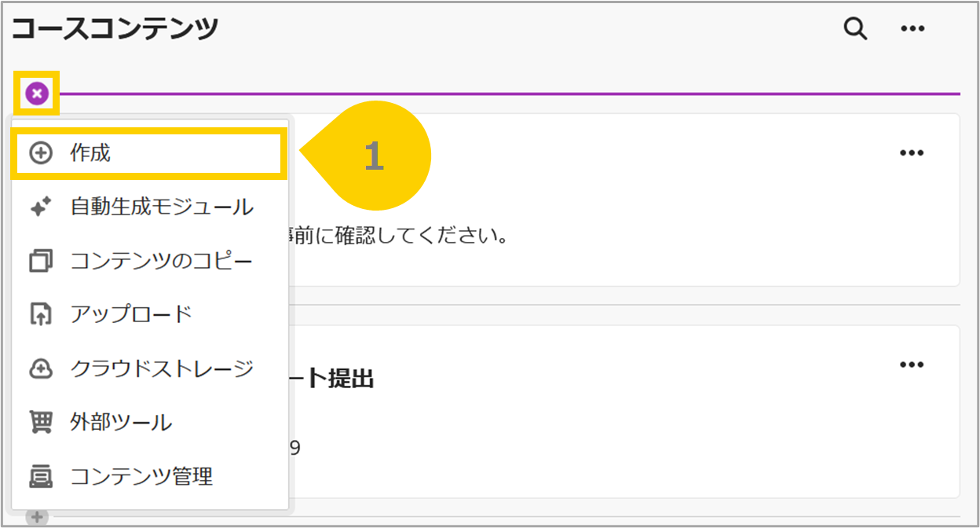Open options menu for the ート提出 item

pyautogui.click(x=911, y=365)
